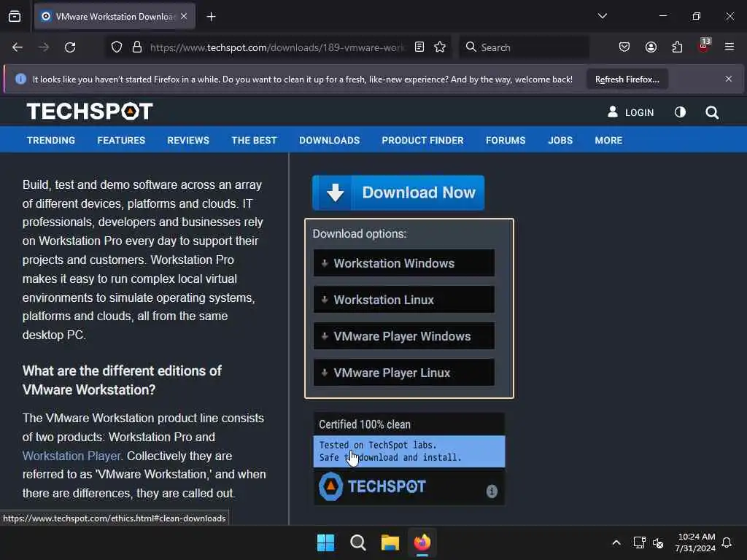This screenshot has height=560, width=747.
Task: Open ad blocker extension with 13 badge
Action: 704,46
